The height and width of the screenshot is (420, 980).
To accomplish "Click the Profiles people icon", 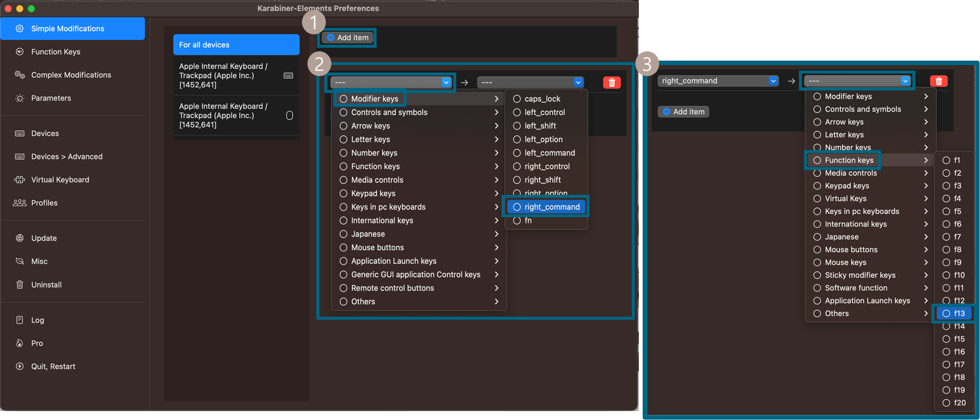I will click(19, 203).
